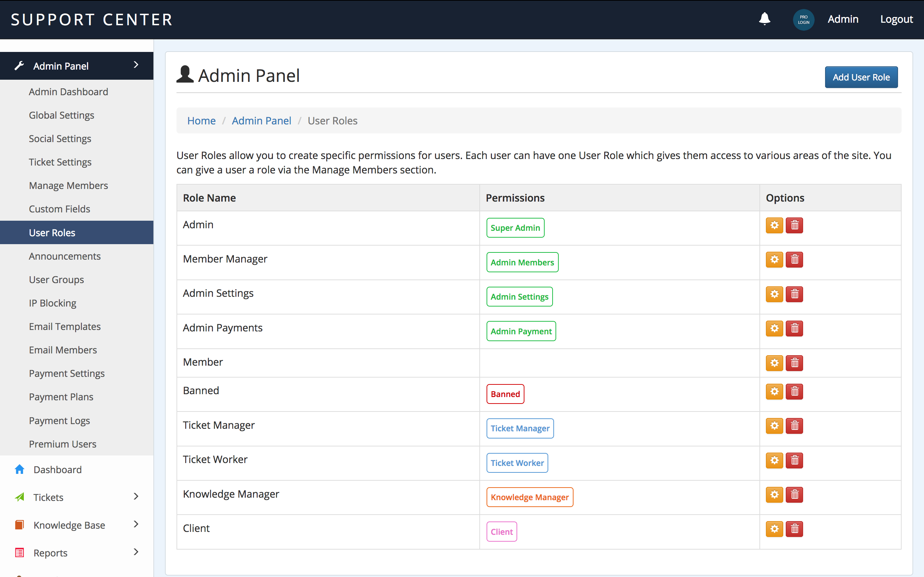Delete the Knowledge Manager role

[x=794, y=495]
